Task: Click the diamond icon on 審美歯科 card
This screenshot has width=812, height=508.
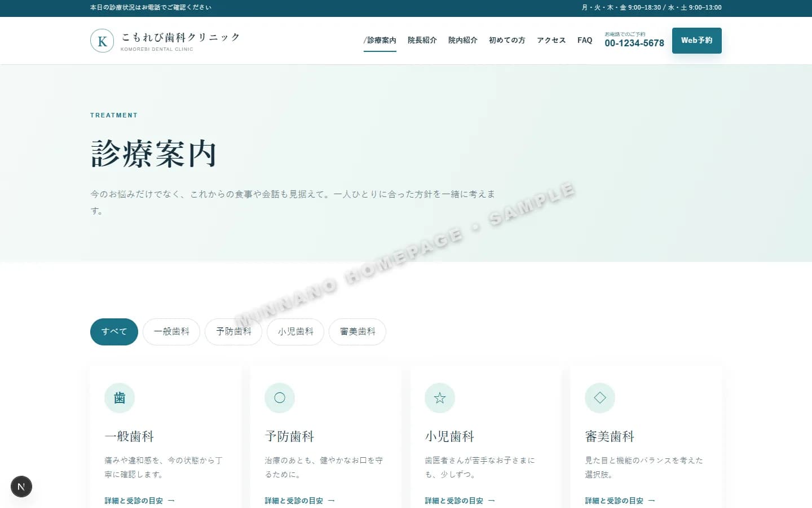Action: (x=600, y=398)
